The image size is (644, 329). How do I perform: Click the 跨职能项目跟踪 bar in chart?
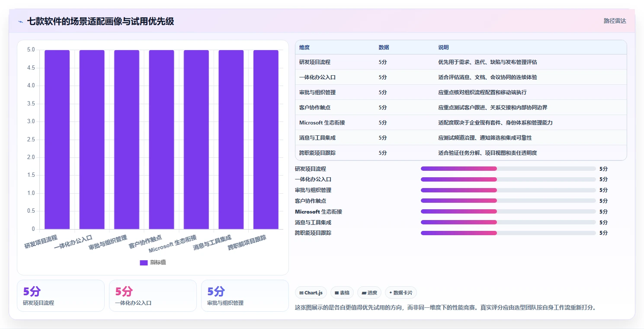266,139
